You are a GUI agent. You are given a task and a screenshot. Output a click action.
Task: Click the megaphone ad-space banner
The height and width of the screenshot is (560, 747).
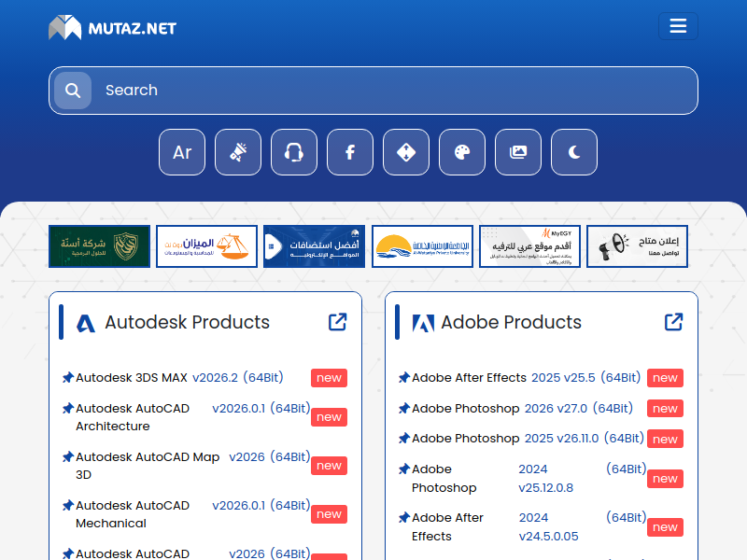tap(637, 246)
